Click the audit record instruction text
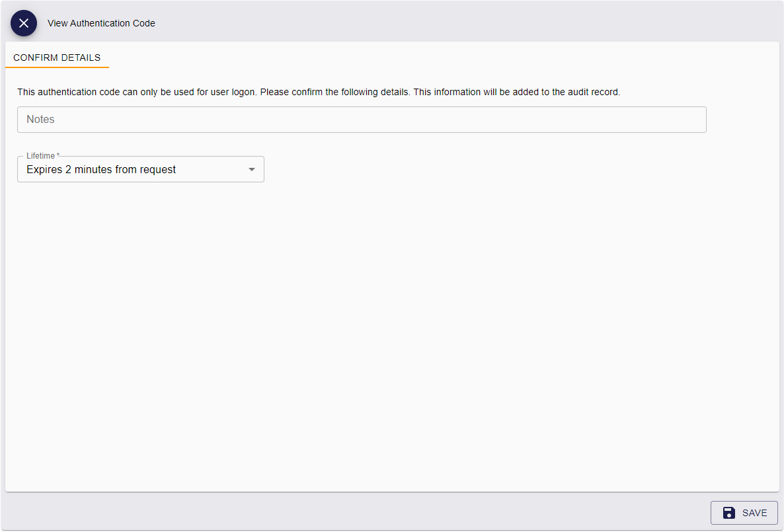Viewport: 784px width, 532px height. [319, 92]
